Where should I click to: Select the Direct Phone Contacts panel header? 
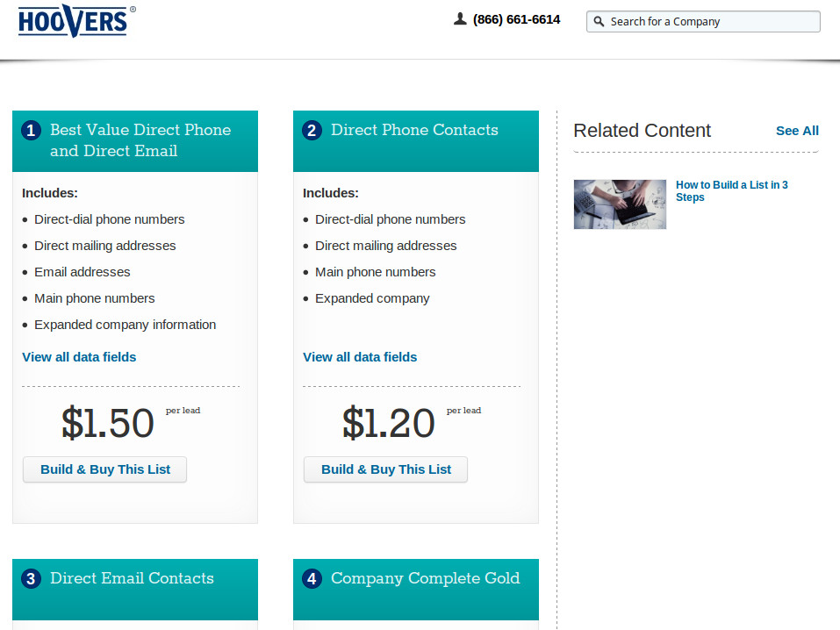pos(414,130)
